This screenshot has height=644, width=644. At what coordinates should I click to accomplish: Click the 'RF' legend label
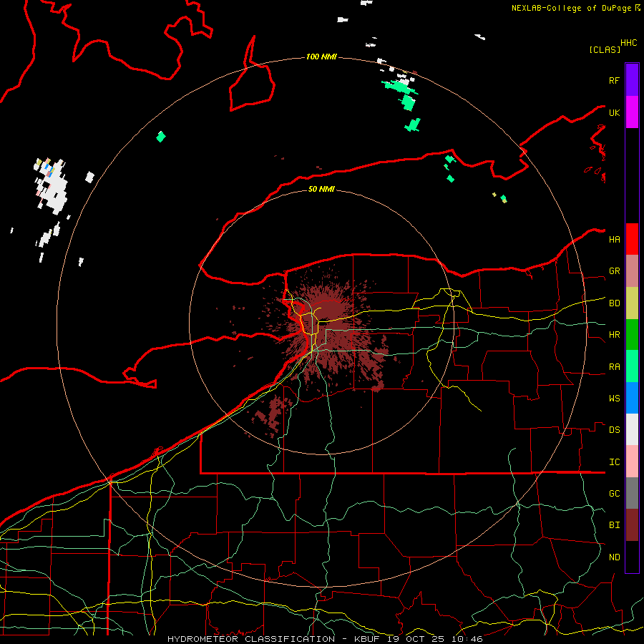pos(614,80)
